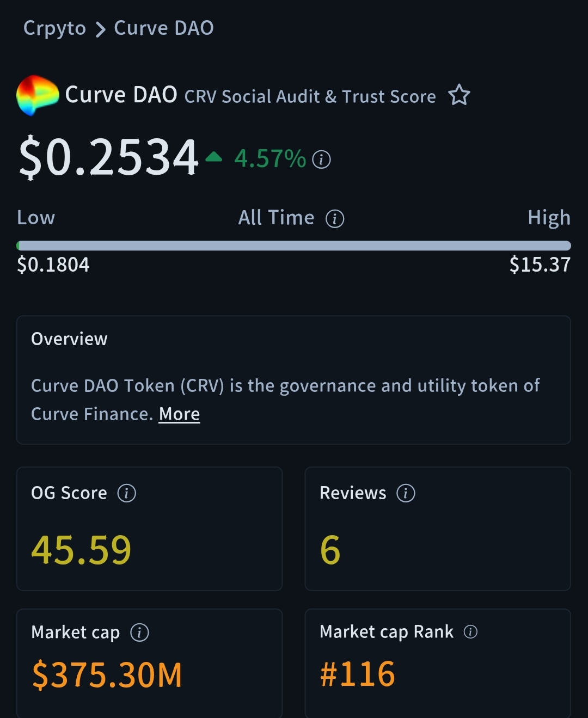Click the $375.30M market cap value
Viewport: 588px width, 718px height.
(x=107, y=675)
